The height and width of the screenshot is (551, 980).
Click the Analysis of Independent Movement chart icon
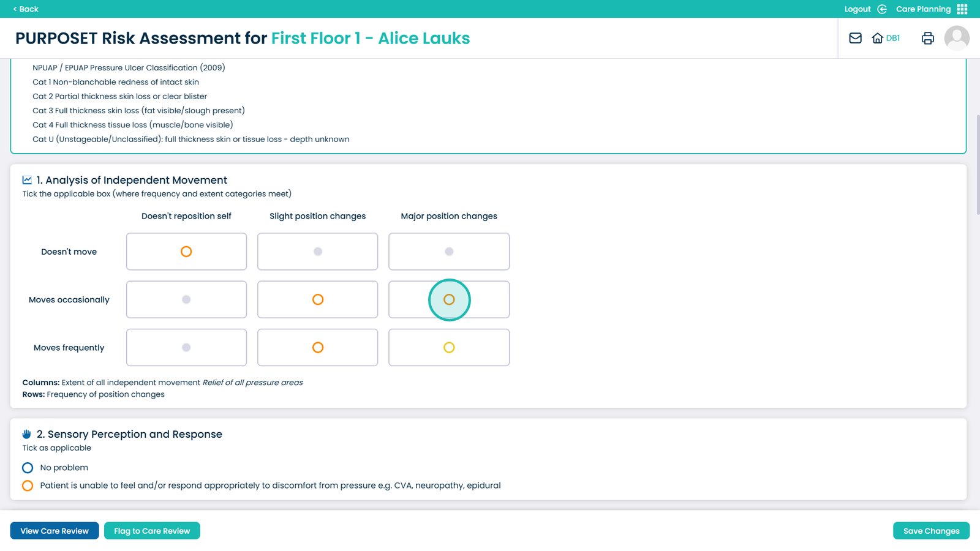click(27, 180)
